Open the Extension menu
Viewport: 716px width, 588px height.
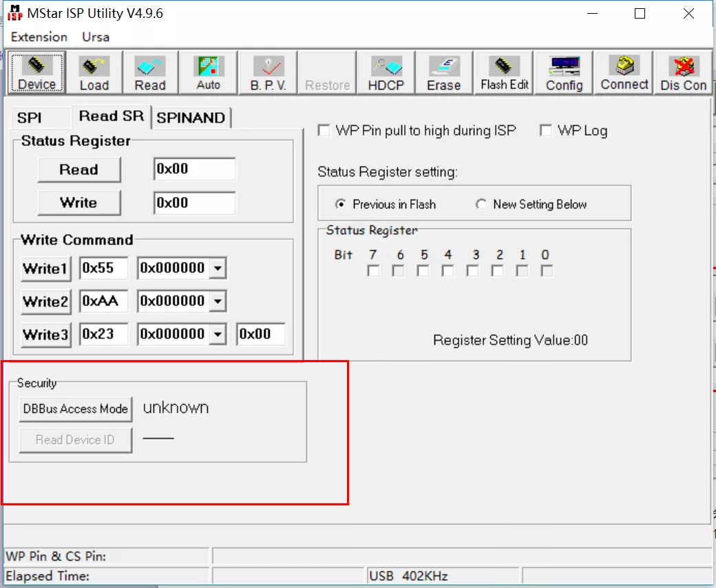click(39, 37)
